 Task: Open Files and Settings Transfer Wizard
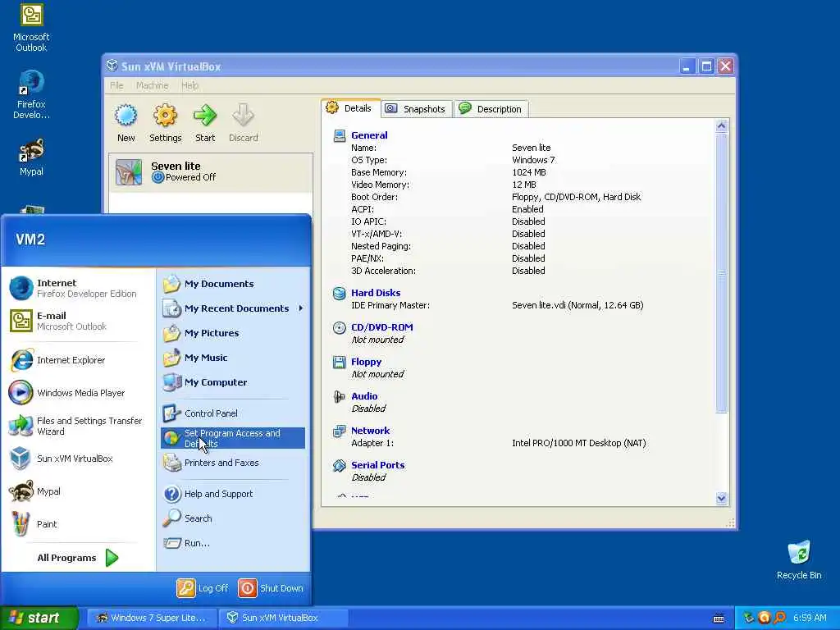tap(78, 426)
